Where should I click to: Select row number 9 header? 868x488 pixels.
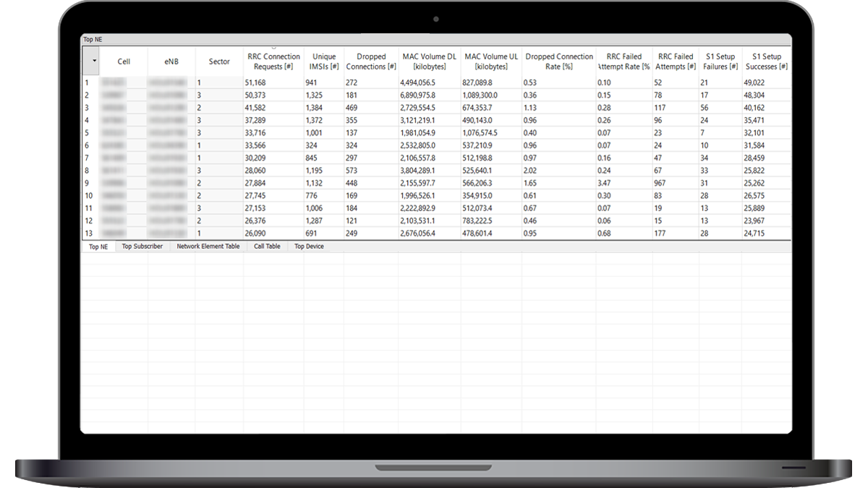[x=90, y=184]
